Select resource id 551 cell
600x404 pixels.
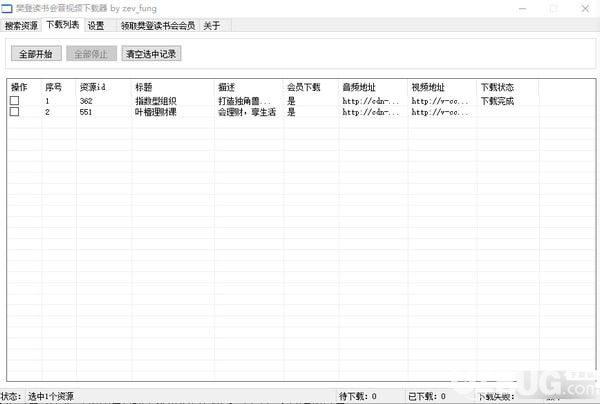click(x=86, y=112)
